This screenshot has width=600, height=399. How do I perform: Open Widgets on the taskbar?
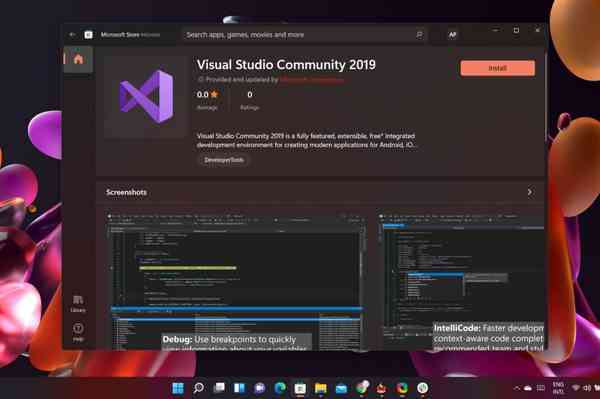pos(239,388)
